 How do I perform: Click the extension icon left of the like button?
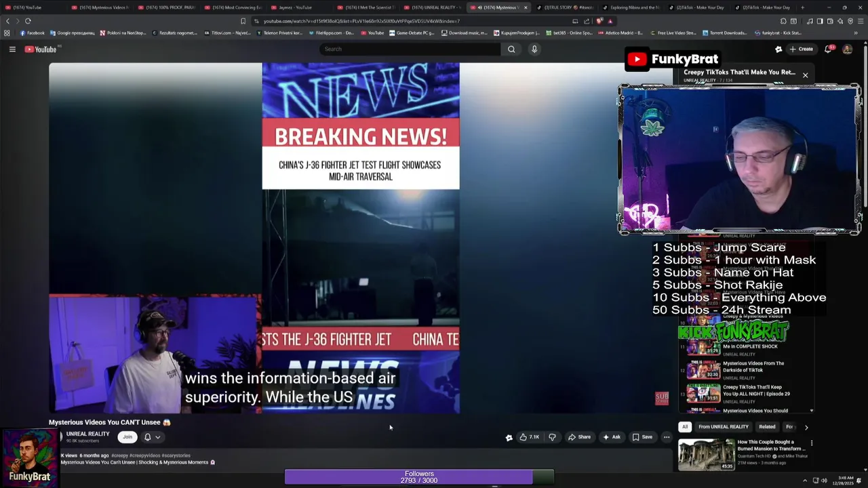tap(509, 437)
